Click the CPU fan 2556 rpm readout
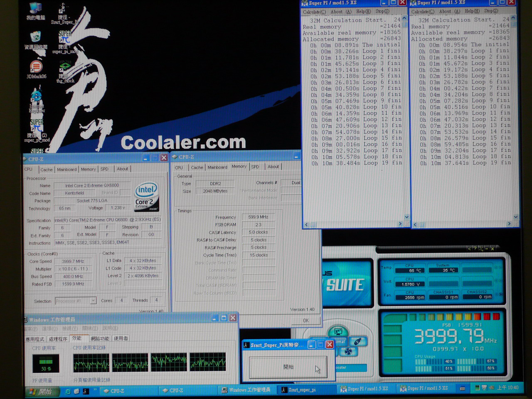Screen dimensions: 532x399 (410, 298)
